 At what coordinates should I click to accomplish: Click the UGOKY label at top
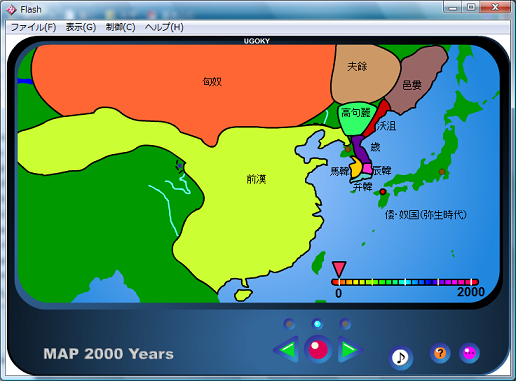(x=257, y=41)
